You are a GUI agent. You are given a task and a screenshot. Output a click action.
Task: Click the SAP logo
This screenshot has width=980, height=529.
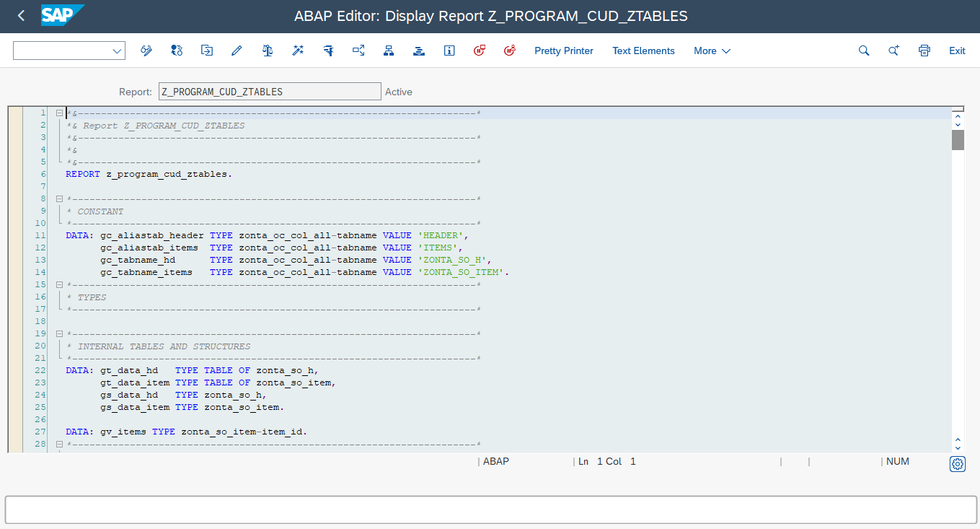tap(62, 15)
